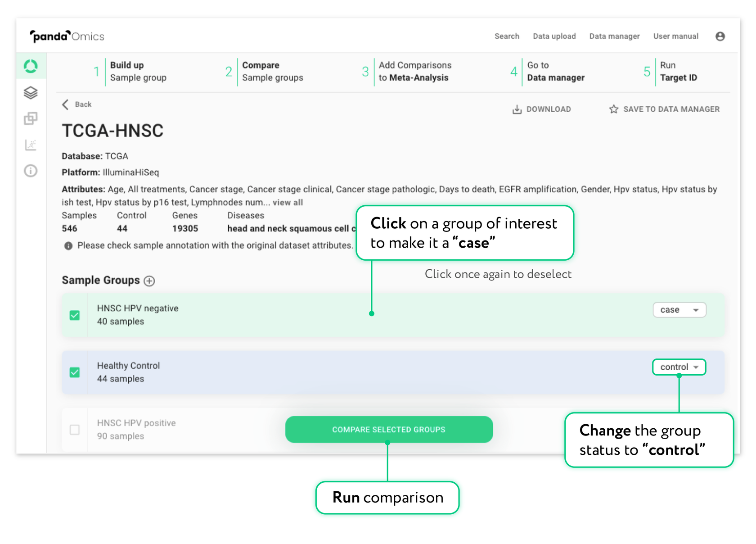Select step 5 Run Target ID
The image size is (756, 544).
[x=678, y=72]
